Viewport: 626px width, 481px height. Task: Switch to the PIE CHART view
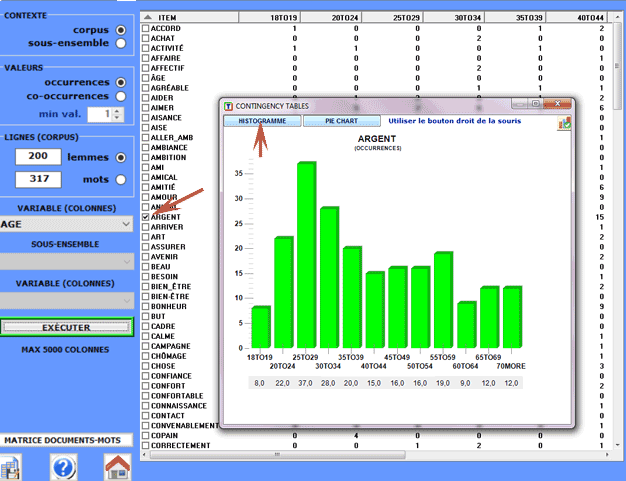333,121
